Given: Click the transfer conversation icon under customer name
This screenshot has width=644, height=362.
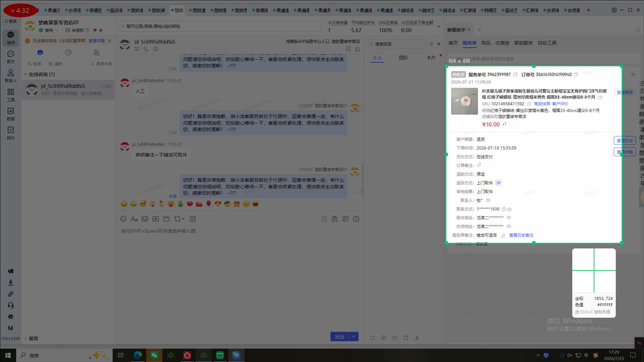Looking at the screenshot, I should (137, 49).
